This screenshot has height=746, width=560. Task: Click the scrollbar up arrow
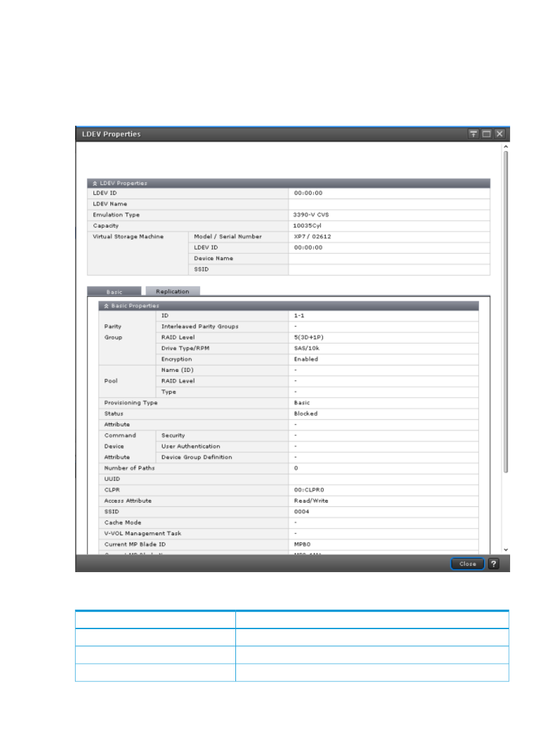click(x=505, y=147)
